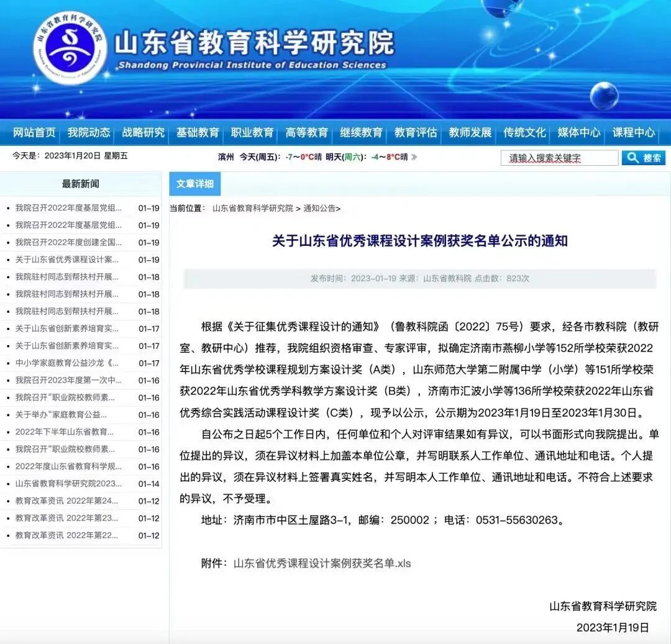Open news 2022年度山东省教育科学规...
The image size is (671, 644).
68,466
